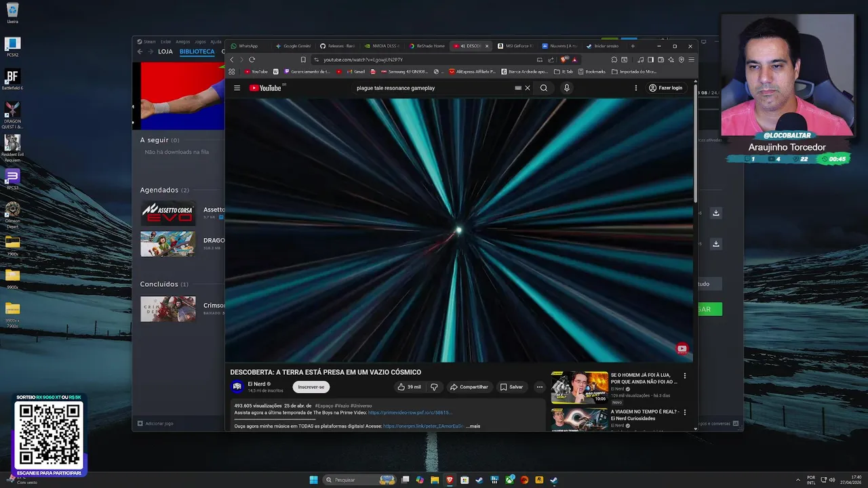Open Steam's LOJA section
The height and width of the screenshot is (488, 868).
165,52
